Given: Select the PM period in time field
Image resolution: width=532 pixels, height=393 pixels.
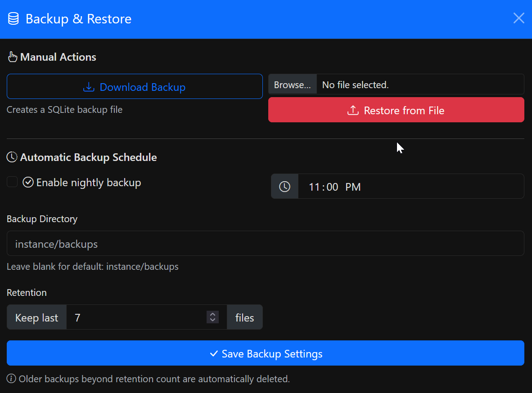Looking at the screenshot, I should (x=353, y=187).
